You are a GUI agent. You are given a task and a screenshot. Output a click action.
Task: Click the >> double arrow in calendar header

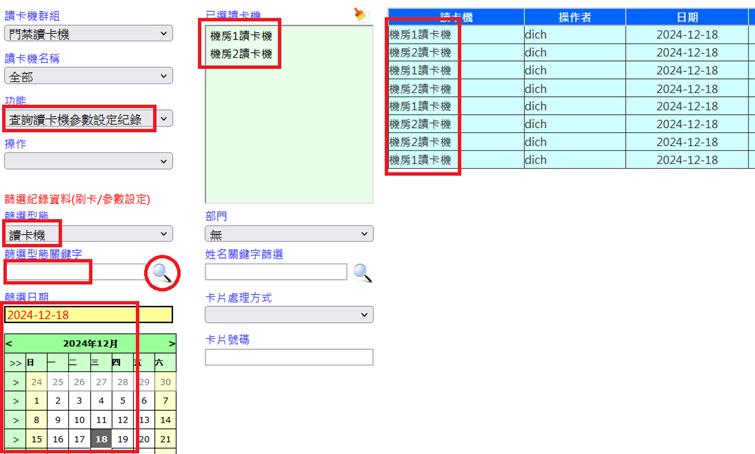(15, 362)
